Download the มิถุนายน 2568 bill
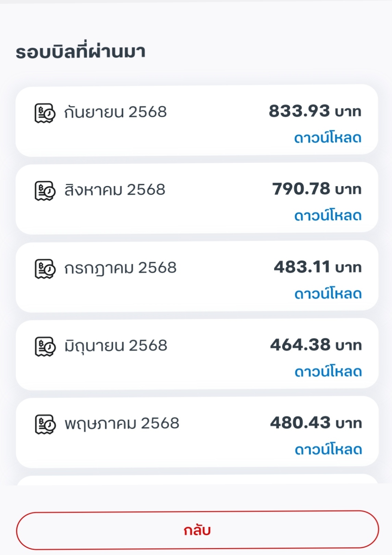The height and width of the screenshot is (555, 392). tap(328, 372)
